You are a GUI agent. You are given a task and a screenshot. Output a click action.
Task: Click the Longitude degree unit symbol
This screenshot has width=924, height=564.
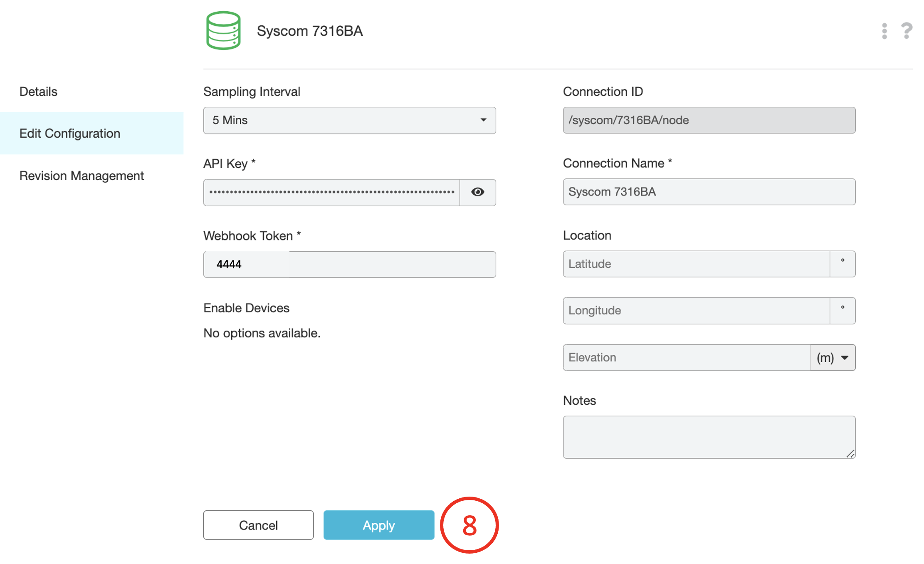[842, 310]
